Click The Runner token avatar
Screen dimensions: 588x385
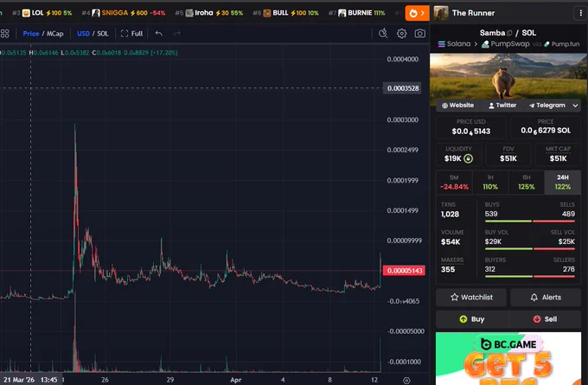(441, 13)
